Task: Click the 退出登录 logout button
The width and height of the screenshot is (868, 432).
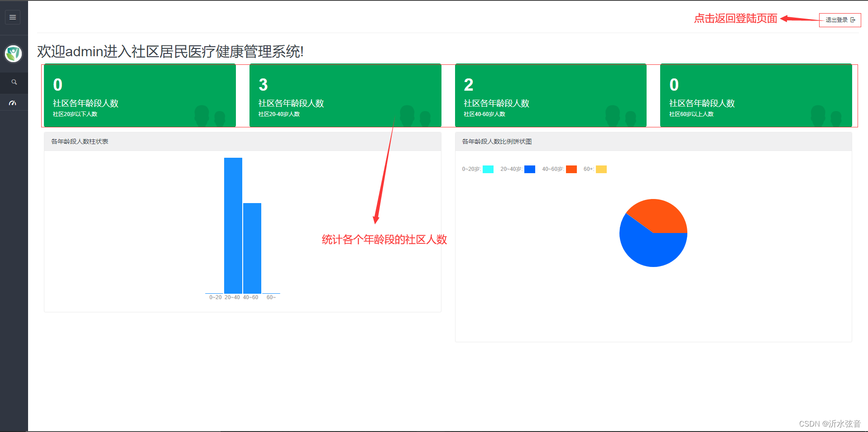Action: pos(840,19)
